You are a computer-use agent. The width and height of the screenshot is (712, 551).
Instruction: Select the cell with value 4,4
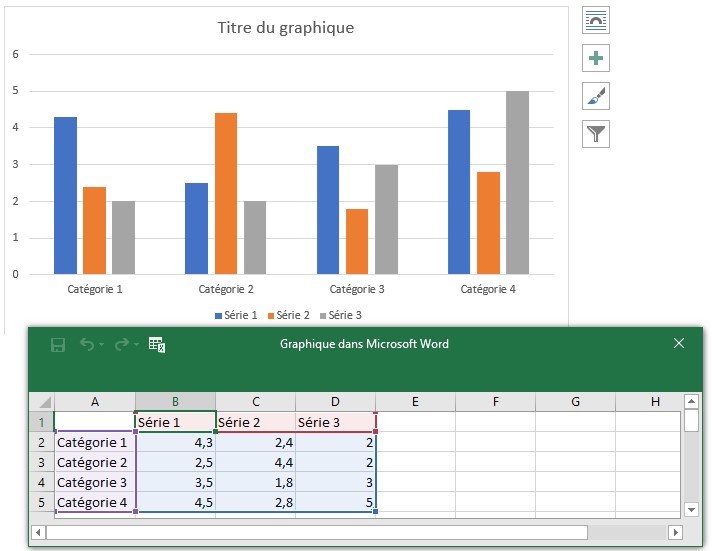[x=255, y=462]
